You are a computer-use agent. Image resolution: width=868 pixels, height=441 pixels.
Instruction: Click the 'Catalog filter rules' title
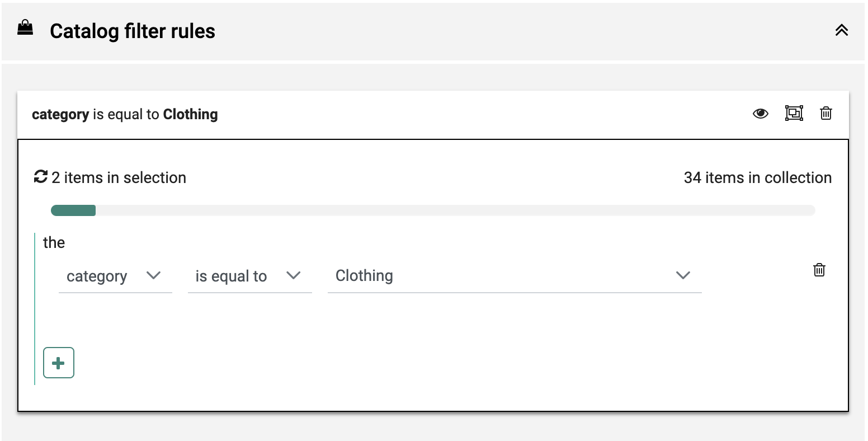tap(133, 31)
